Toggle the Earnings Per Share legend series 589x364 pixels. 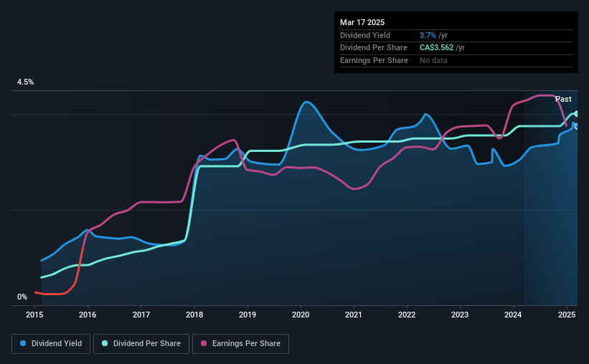(x=240, y=344)
